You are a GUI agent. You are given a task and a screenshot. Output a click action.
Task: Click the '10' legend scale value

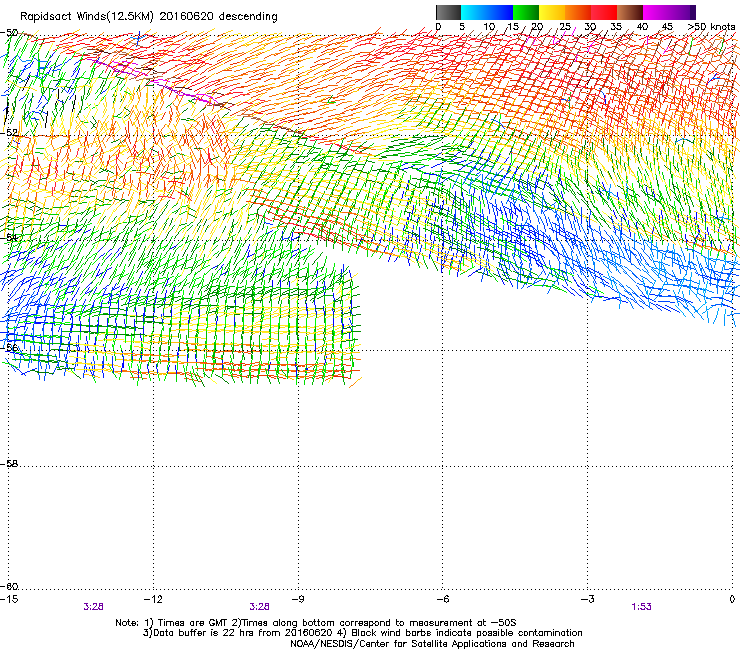489,27
